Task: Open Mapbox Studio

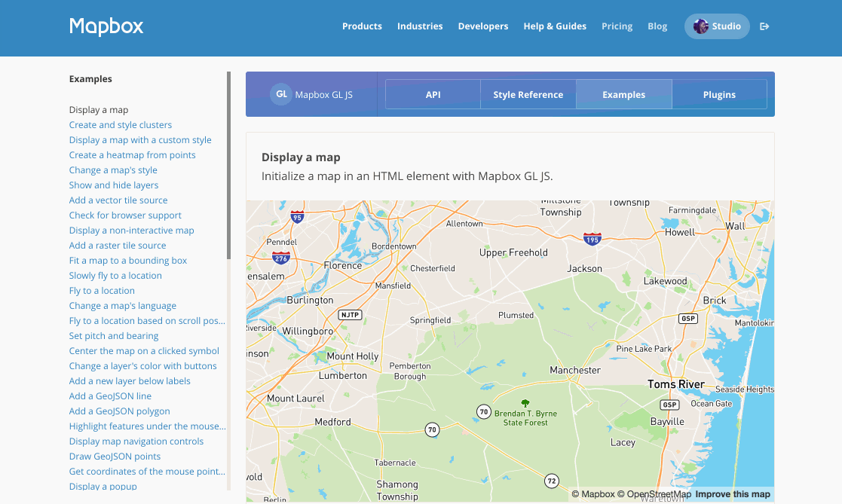Action: [717, 26]
